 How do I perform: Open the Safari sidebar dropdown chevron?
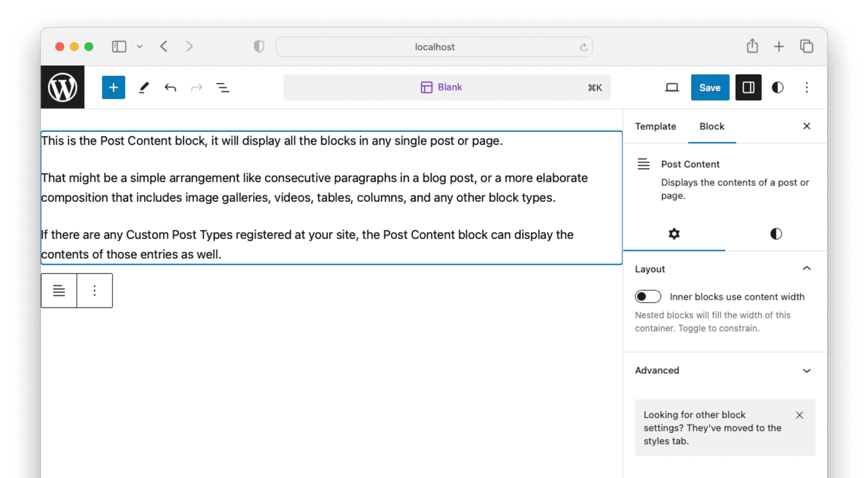139,47
